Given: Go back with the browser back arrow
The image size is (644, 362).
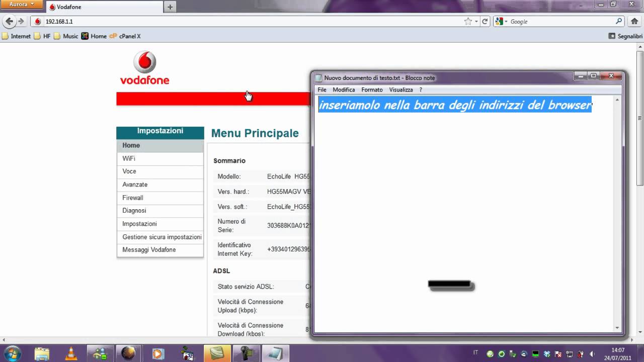Looking at the screenshot, I should (x=9, y=21).
